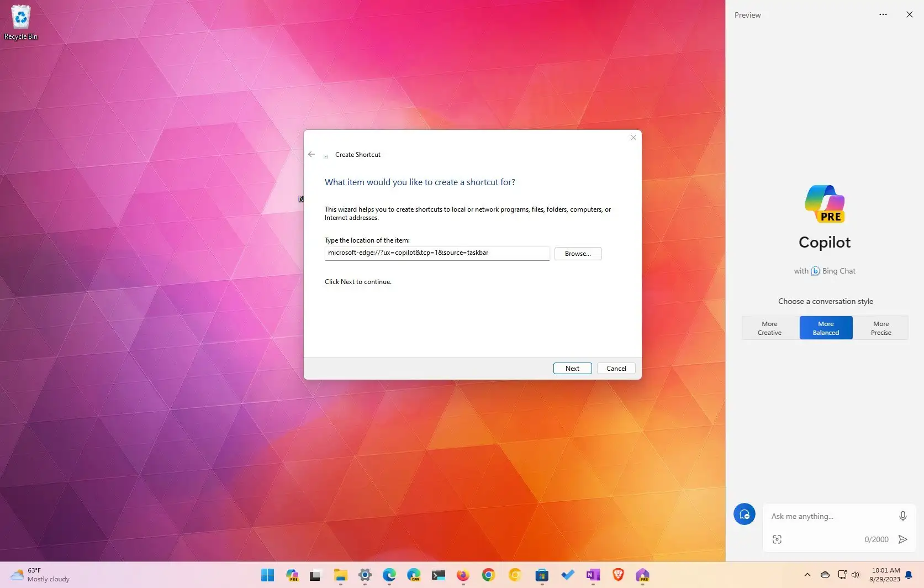This screenshot has height=588, width=924.
Task: Open image upload via the camera icon
Action: pyautogui.click(x=777, y=539)
